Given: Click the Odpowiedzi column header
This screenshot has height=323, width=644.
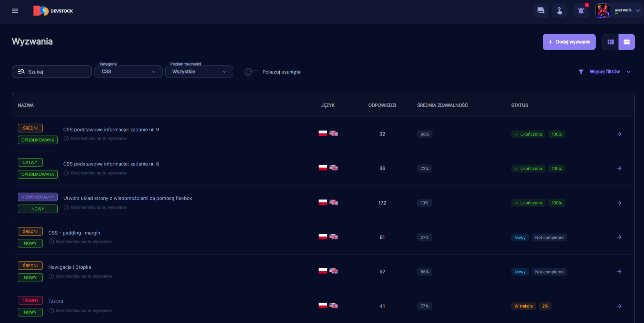Looking at the screenshot, I should [382, 105].
